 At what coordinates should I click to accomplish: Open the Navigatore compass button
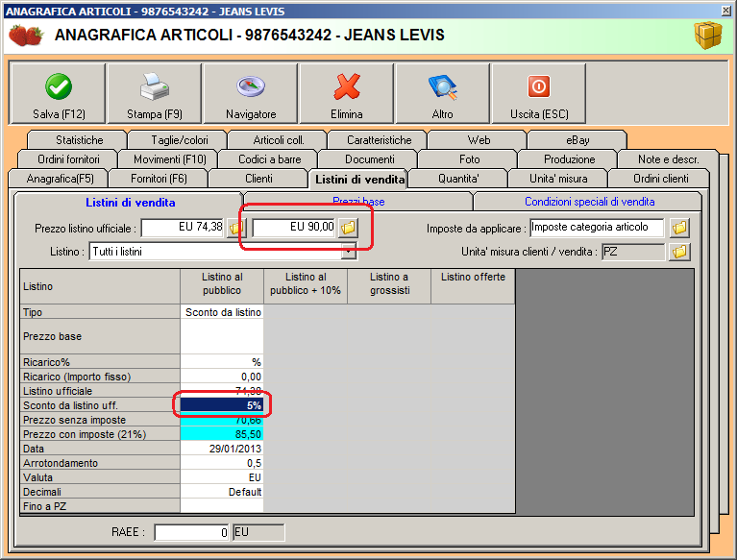point(251,94)
